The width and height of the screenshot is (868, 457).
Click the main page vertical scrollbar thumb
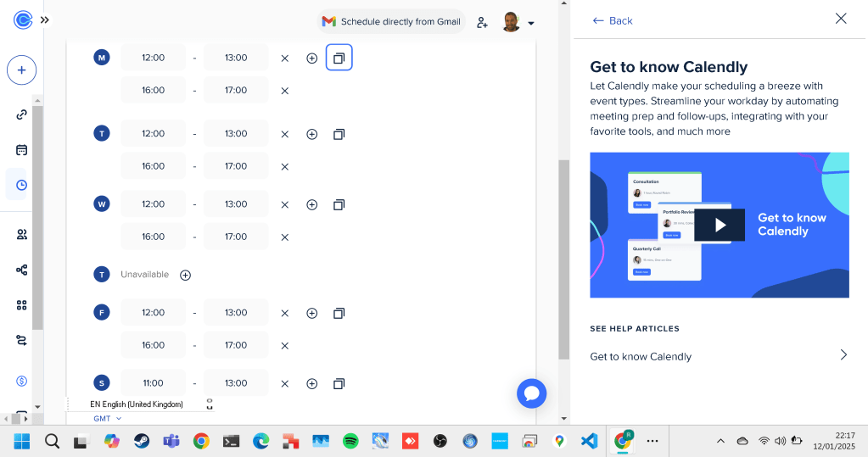click(x=563, y=260)
